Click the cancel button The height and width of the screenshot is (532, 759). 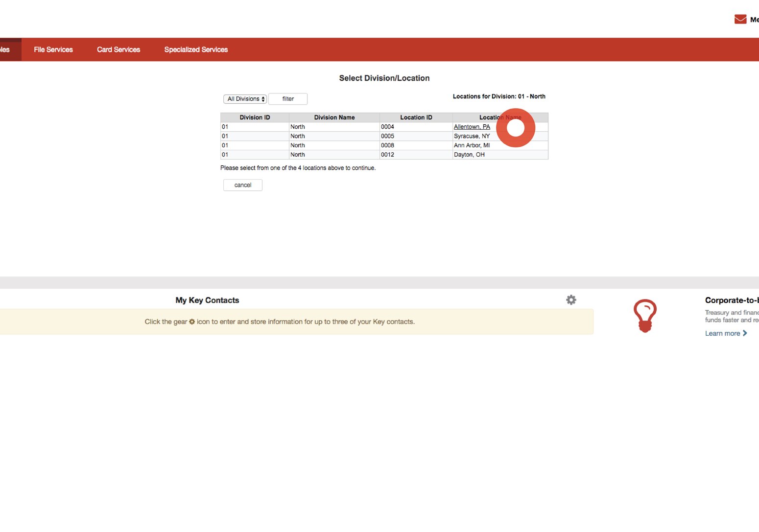pos(242,185)
